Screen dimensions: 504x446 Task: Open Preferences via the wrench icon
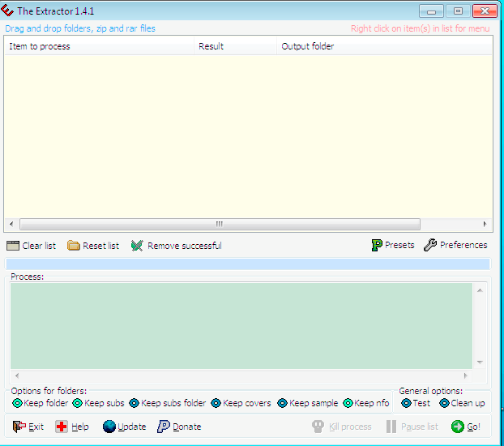430,245
